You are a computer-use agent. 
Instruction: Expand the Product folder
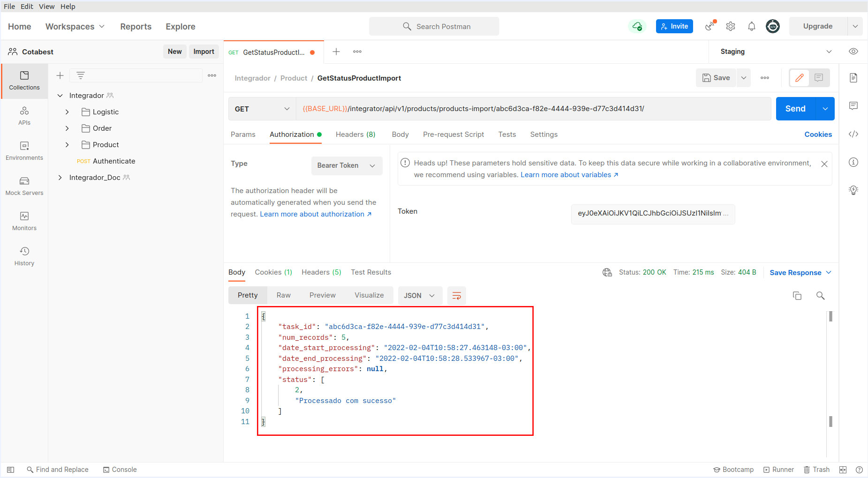pos(67,145)
